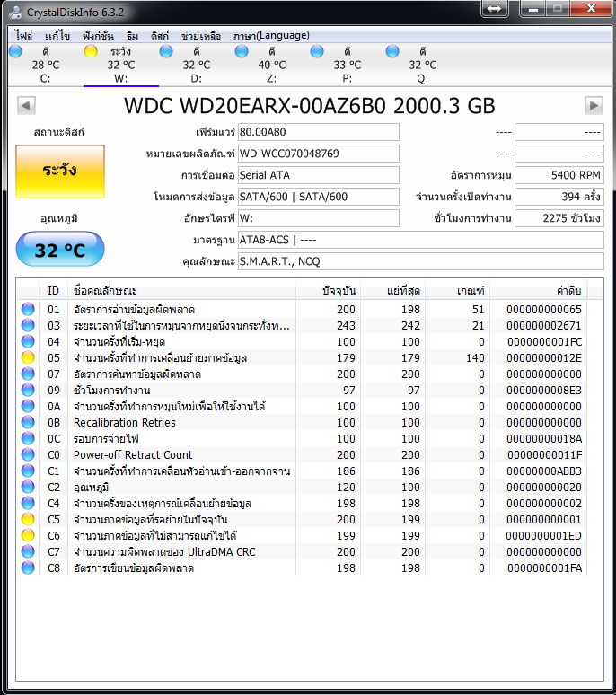The height and width of the screenshot is (695, 616).
Task: Select the D: disk status icon
Action: tap(166, 51)
